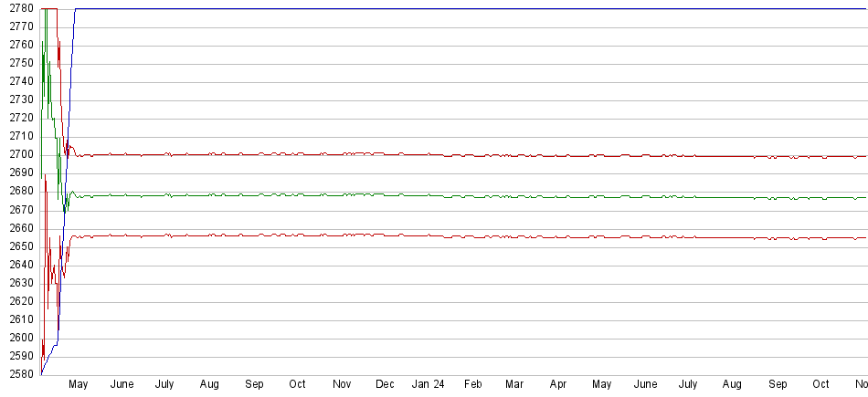The height and width of the screenshot is (397, 868).
Task: Click the 'Jan 24' label on the time axis
Action: pos(429,385)
